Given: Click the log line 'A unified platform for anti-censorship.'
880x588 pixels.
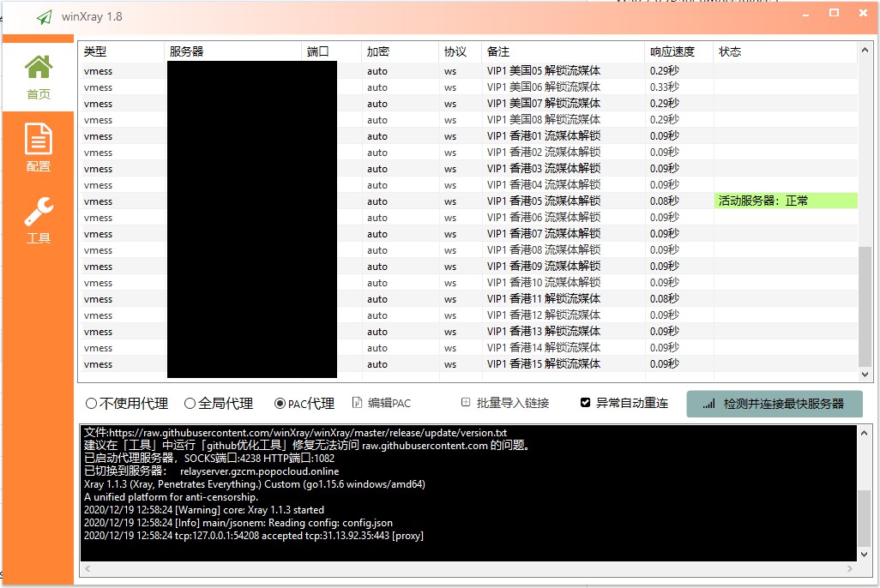Looking at the screenshot, I should tap(172, 497).
